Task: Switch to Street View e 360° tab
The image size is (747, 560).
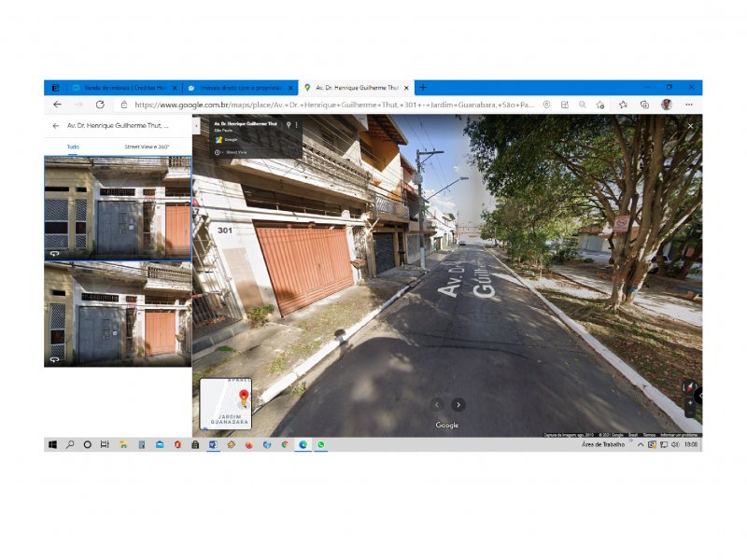Action: point(147,147)
